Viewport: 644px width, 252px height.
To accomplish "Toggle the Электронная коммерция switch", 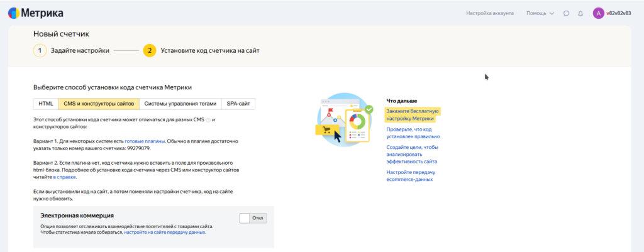I will pyautogui.click(x=253, y=218).
